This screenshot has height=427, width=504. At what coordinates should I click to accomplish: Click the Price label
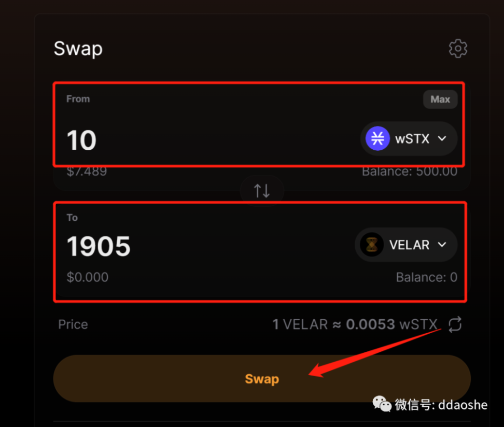coord(73,325)
